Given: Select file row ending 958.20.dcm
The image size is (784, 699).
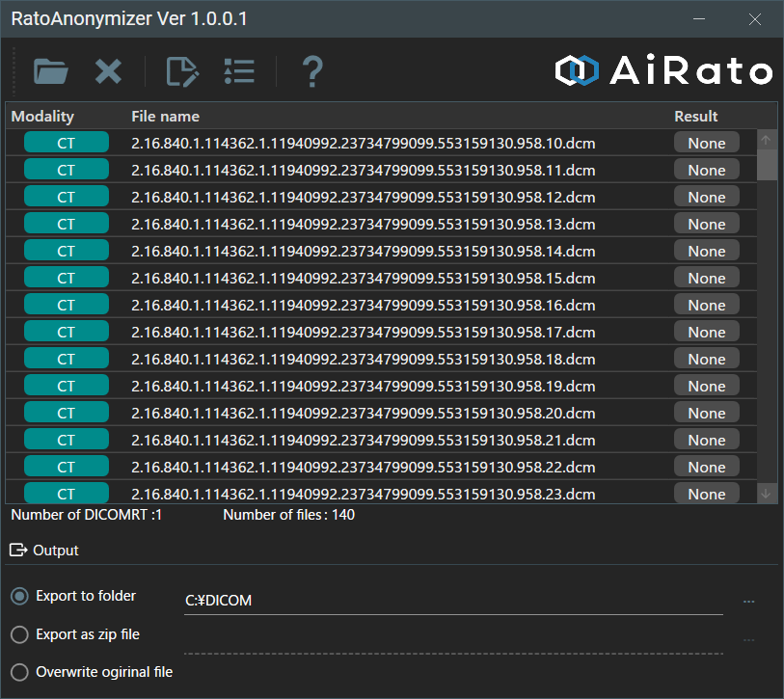Looking at the screenshot, I should coord(363,414).
